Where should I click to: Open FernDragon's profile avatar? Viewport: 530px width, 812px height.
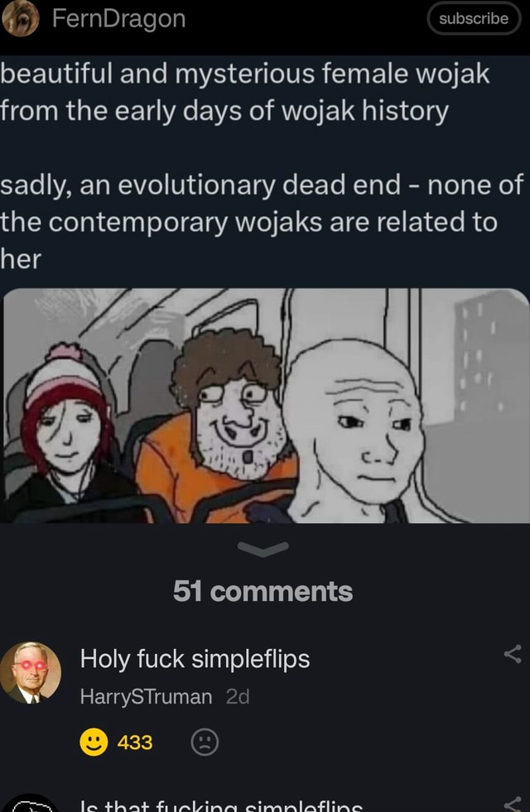[21, 19]
